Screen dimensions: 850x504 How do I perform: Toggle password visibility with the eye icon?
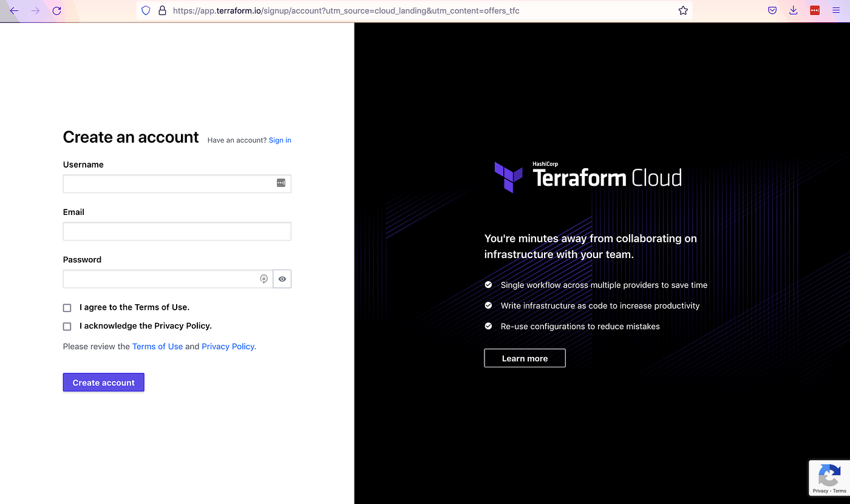click(x=282, y=278)
